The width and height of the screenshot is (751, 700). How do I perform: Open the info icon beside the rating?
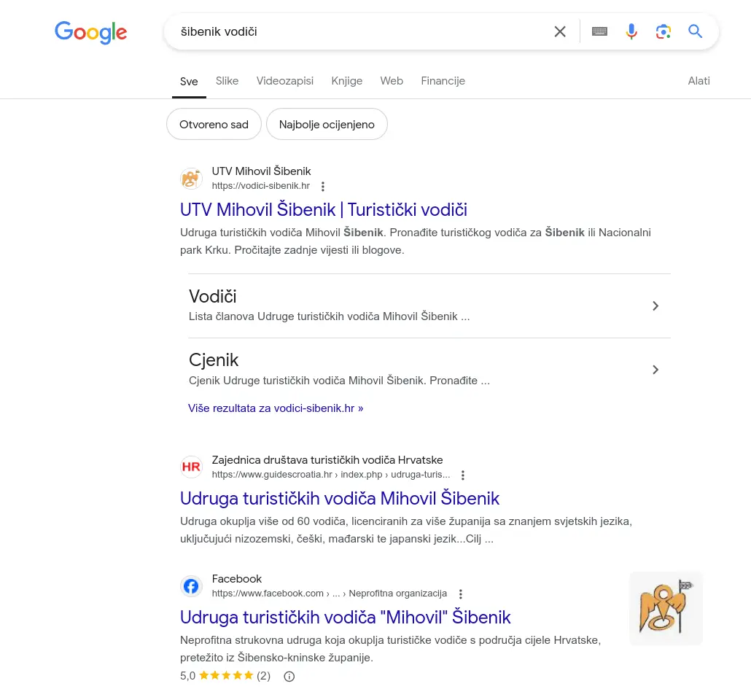(289, 676)
